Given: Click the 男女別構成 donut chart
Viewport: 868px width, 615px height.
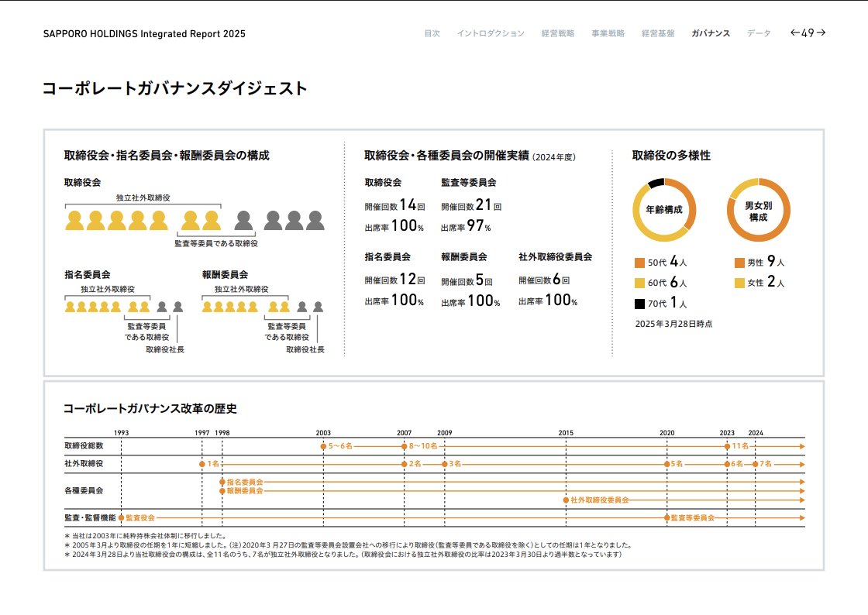Looking at the screenshot, I should coord(758,210).
